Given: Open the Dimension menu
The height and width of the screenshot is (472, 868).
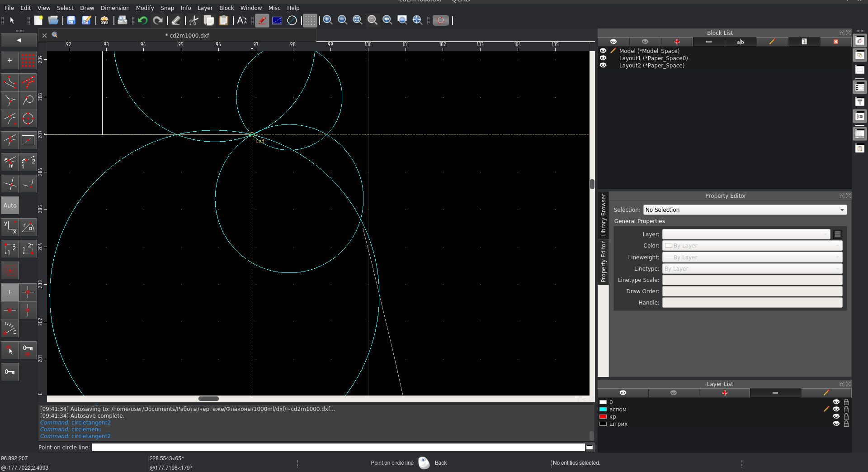Looking at the screenshot, I should (115, 8).
